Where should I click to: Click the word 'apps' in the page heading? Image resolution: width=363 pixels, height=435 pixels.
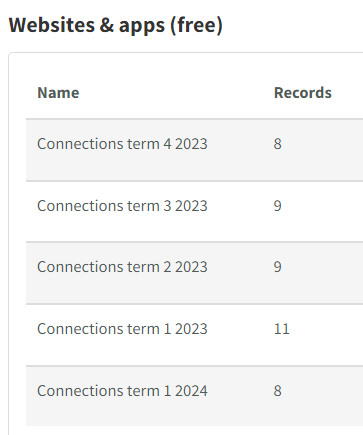(142, 27)
